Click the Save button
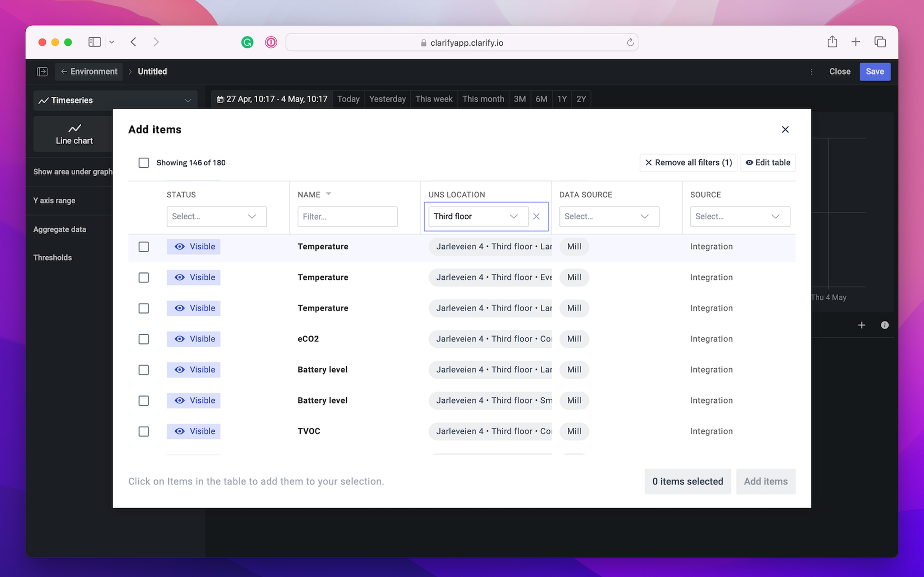Image resolution: width=924 pixels, height=577 pixels. [875, 72]
